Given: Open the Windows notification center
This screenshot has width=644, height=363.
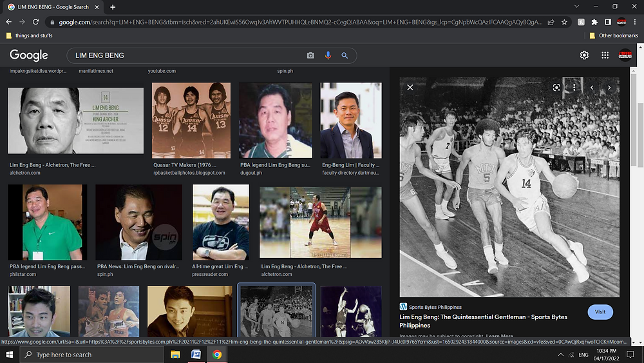Looking at the screenshot, I should 630,355.
